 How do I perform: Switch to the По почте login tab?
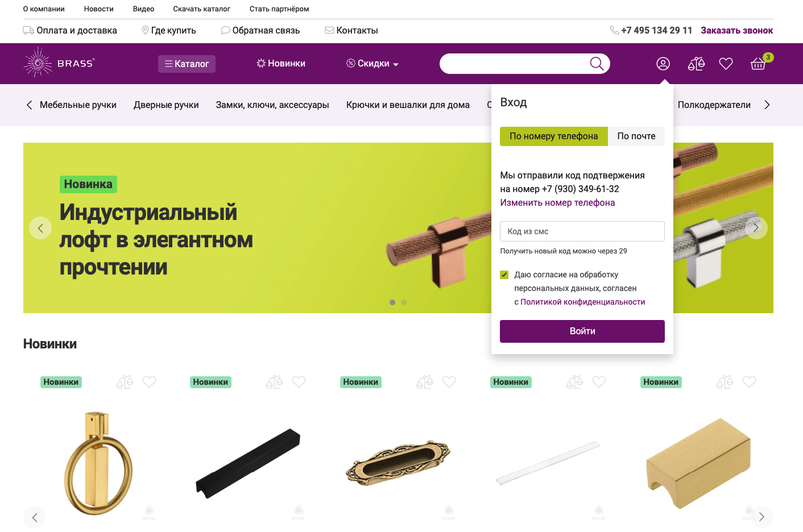coord(636,136)
